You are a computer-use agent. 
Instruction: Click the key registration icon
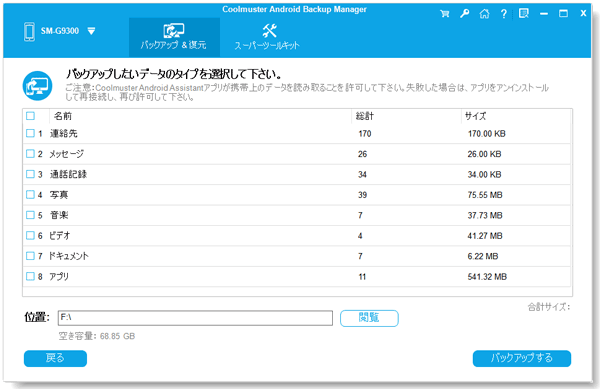point(465,14)
